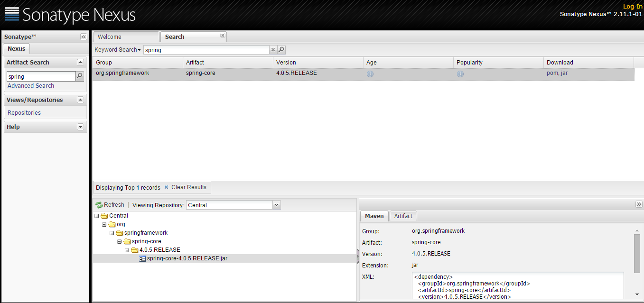
Task: Click Clear Results button
Action: tap(185, 187)
